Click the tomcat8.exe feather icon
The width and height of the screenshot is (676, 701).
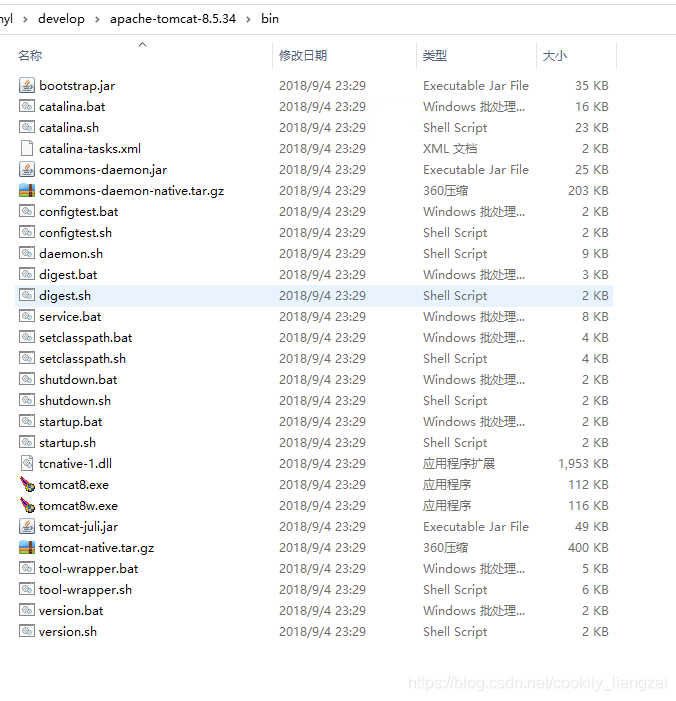click(x=27, y=484)
